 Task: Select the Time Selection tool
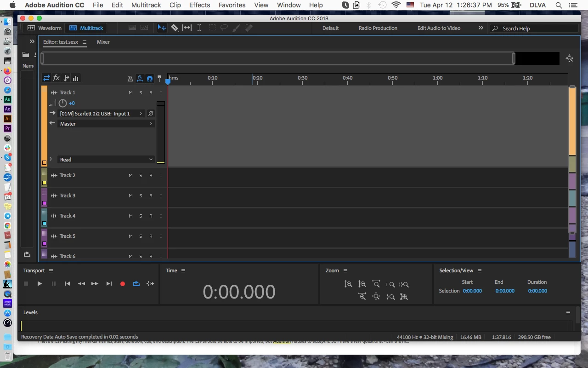(x=199, y=28)
